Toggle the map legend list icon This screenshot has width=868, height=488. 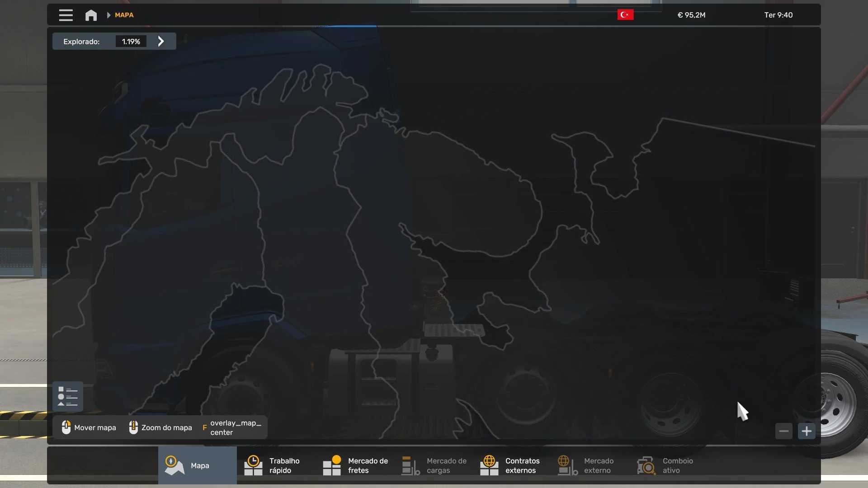point(68,397)
